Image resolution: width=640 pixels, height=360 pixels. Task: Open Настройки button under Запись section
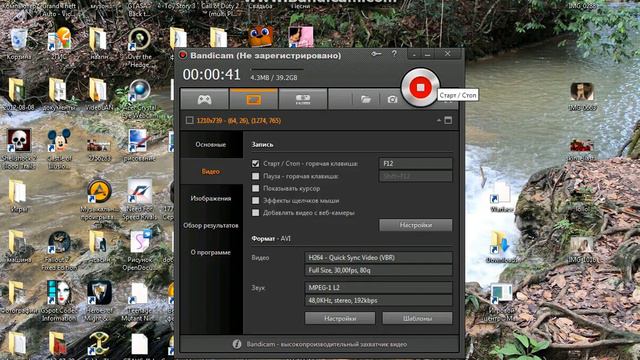pyautogui.click(x=416, y=225)
